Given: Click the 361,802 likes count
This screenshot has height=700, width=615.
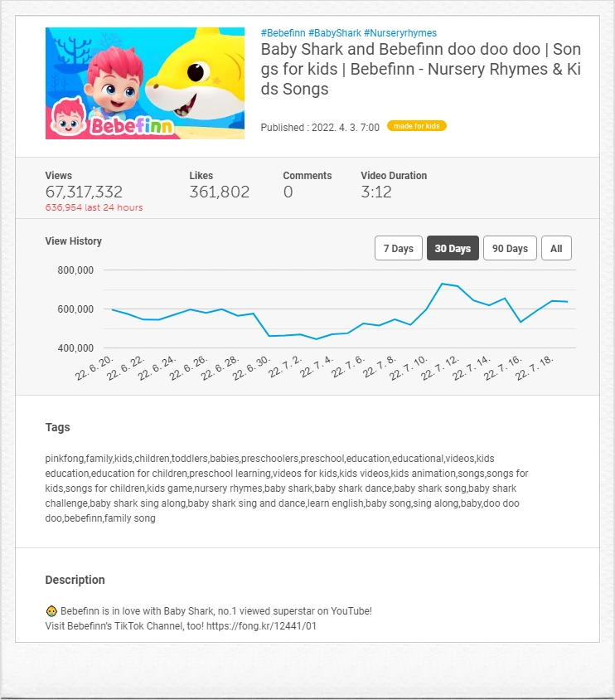Looking at the screenshot, I should [x=220, y=192].
